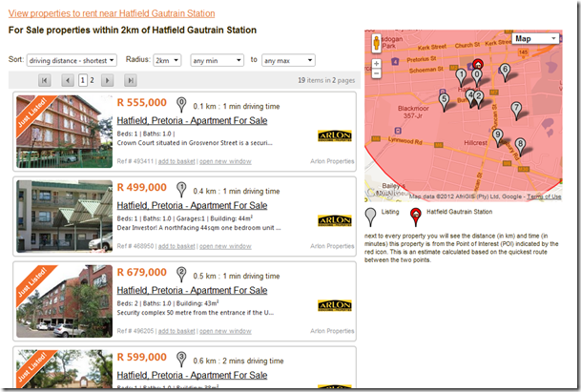Open Apartment For Sale title of R 555,000 listing

[x=192, y=121]
